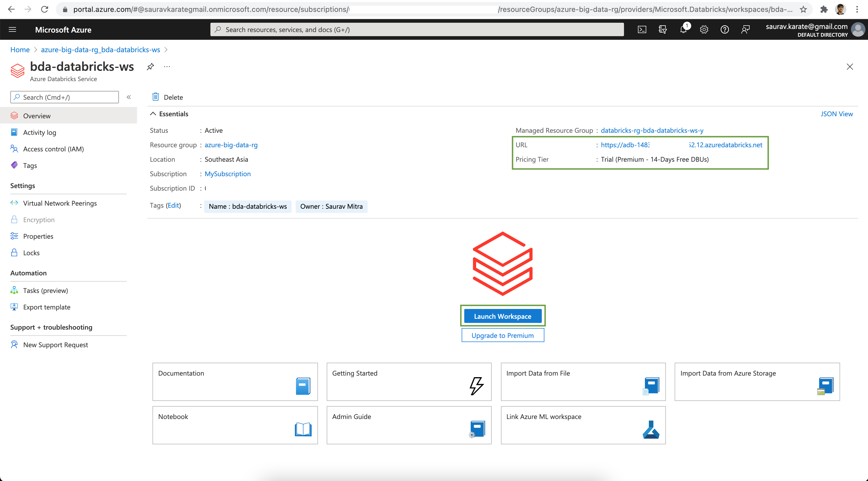The height and width of the screenshot is (481, 868).
Task: Click the Activity log sidebar icon
Action: pos(15,132)
